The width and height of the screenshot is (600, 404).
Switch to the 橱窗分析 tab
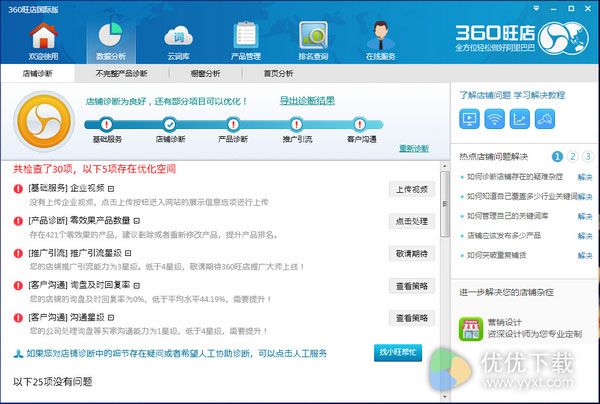point(205,73)
